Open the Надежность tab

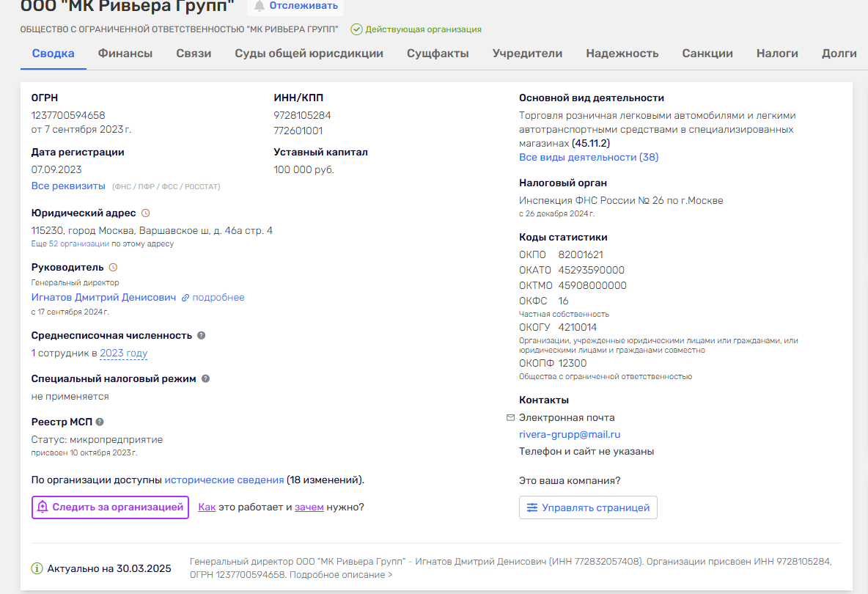point(622,54)
